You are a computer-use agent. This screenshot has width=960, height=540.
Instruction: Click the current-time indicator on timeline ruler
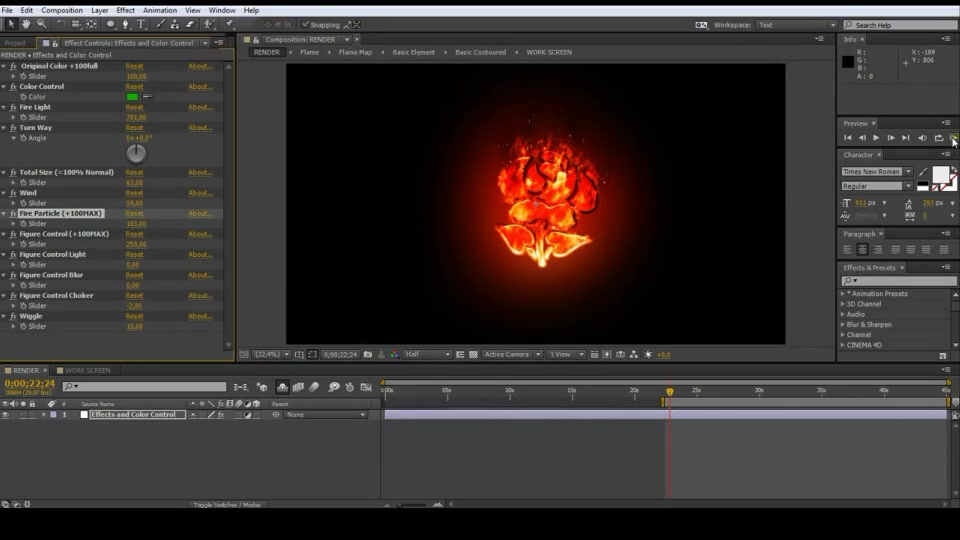click(x=670, y=391)
